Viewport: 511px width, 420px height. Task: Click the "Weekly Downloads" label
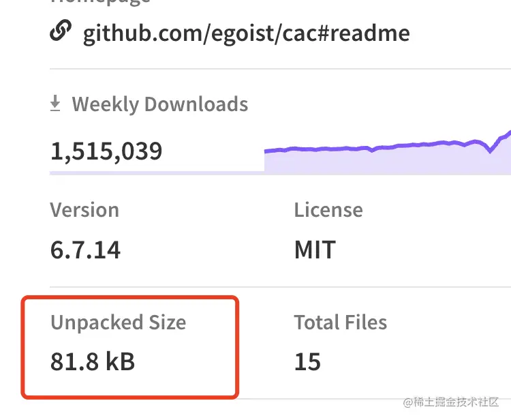(x=160, y=104)
